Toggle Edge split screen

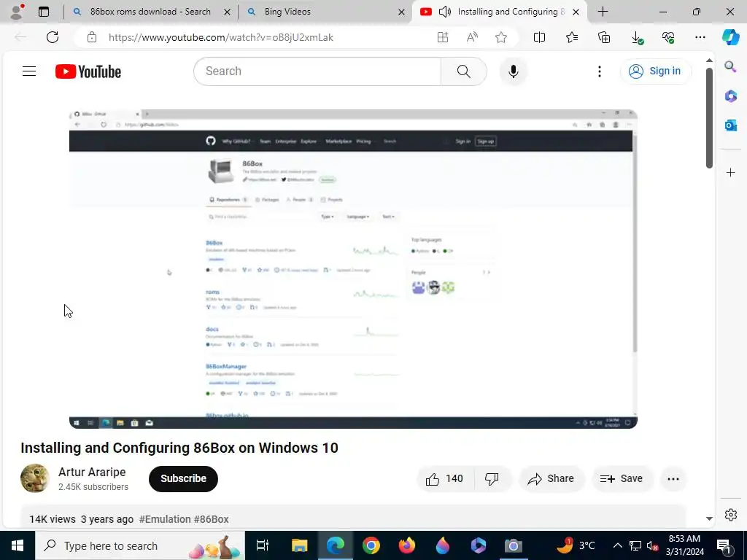tap(539, 37)
